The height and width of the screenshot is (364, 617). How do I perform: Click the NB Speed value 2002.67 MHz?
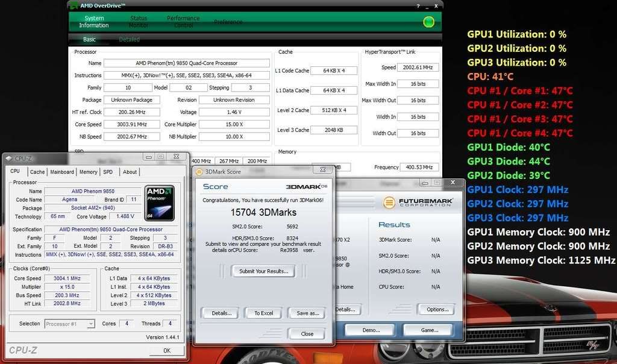[x=131, y=137]
